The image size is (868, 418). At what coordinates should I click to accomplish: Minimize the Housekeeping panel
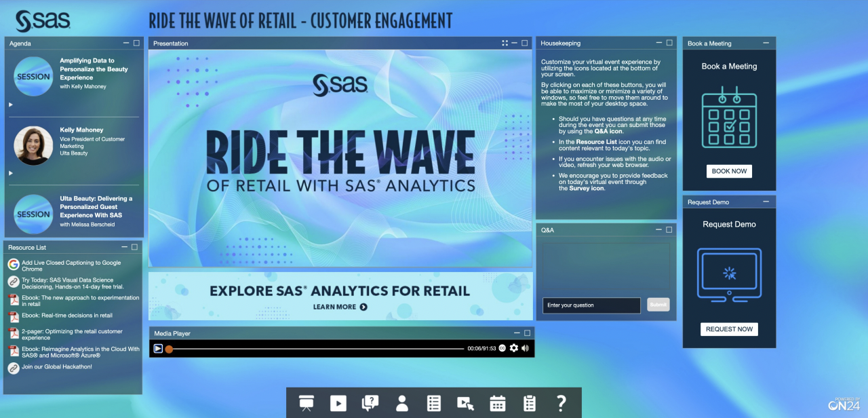[x=658, y=43]
